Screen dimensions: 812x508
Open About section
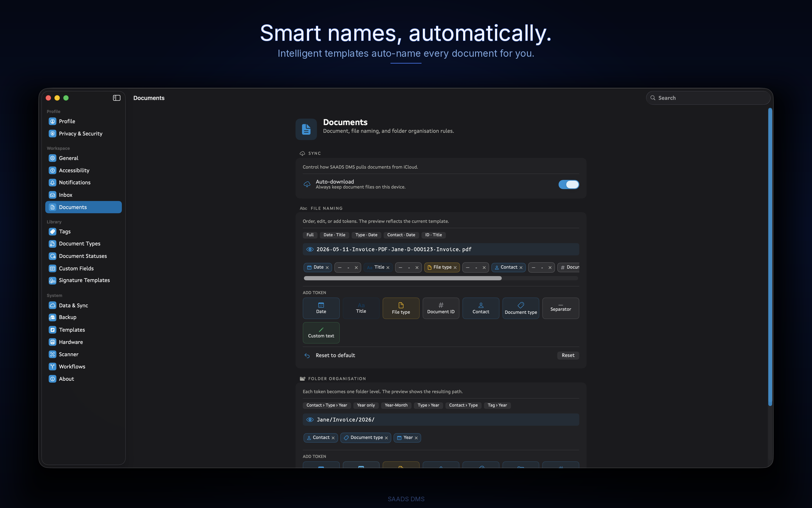[83, 379]
